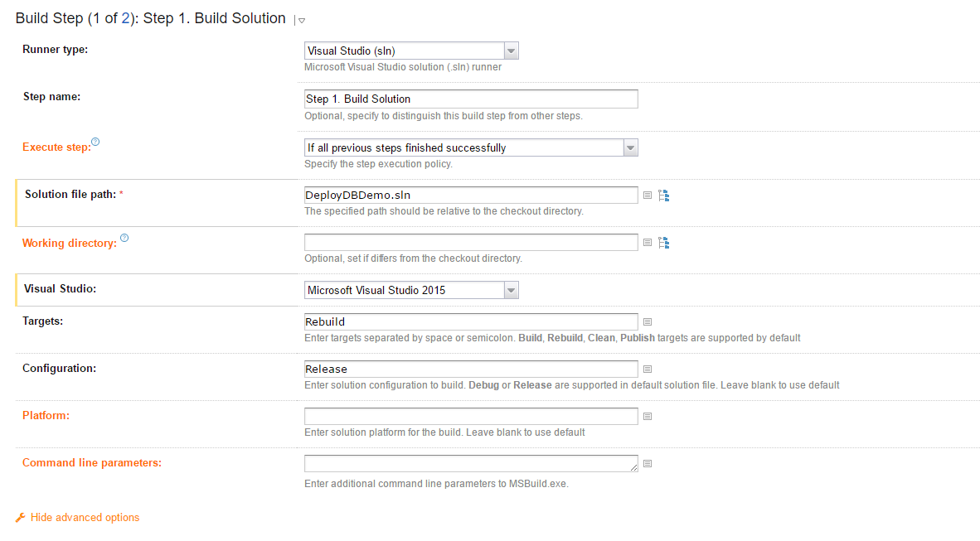
Task: Click parameter list icon beside Targets field
Action: (648, 321)
